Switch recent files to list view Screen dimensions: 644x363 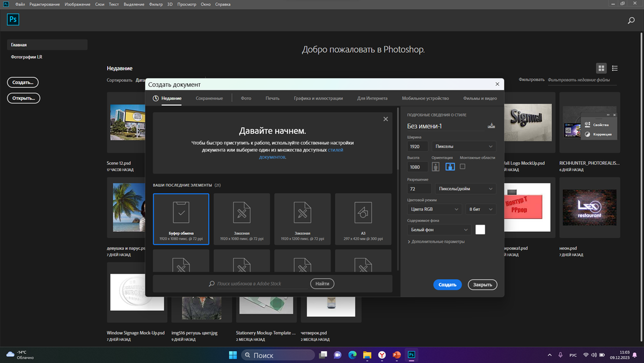(x=615, y=68)
